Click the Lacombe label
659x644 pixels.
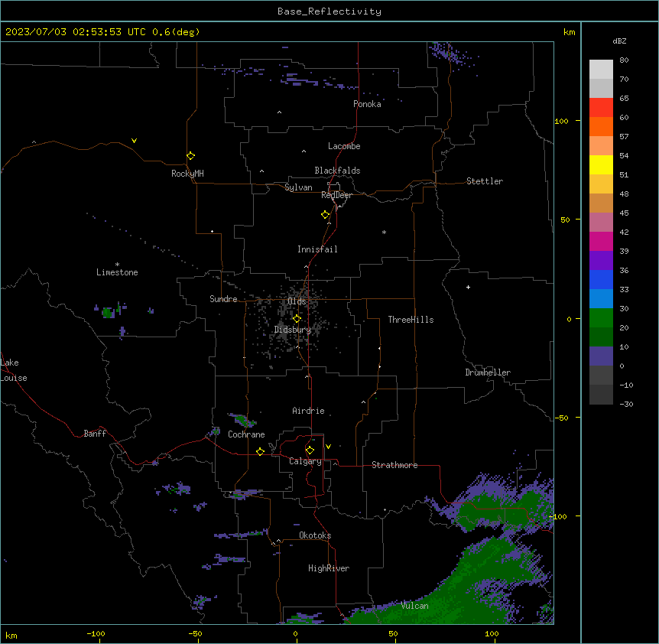pos(344,146)
